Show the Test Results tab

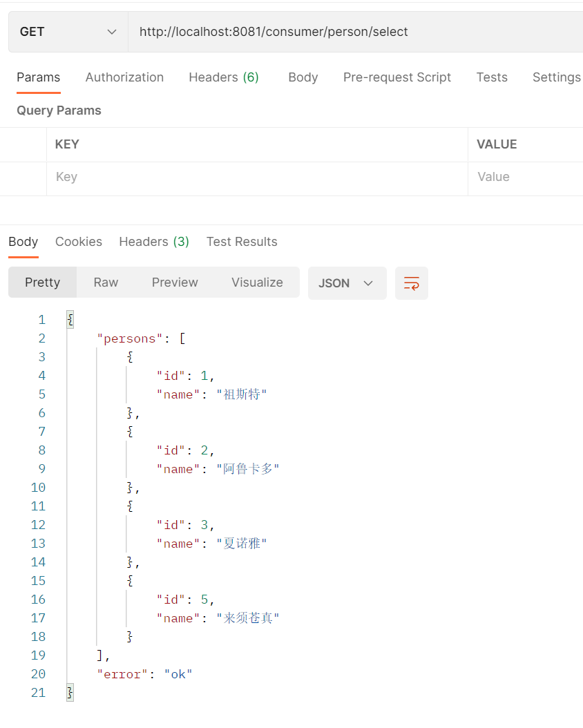[x=242, y=242]
